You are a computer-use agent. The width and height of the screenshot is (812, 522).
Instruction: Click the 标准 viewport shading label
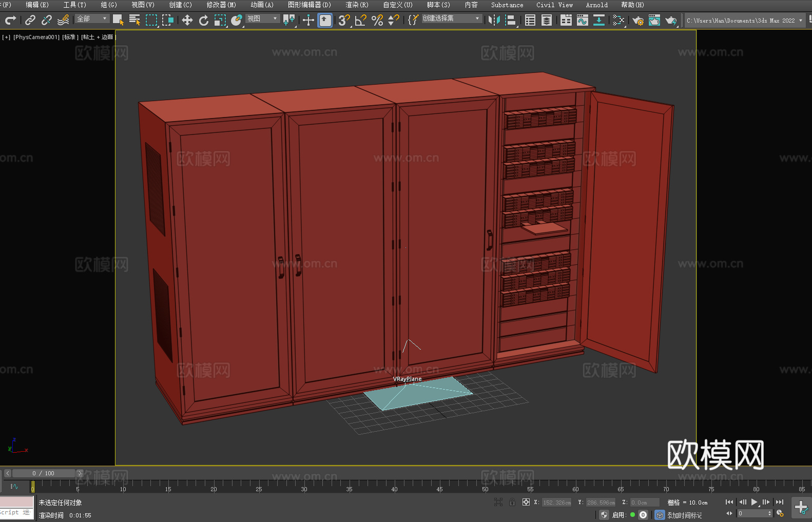pos(70,37)
